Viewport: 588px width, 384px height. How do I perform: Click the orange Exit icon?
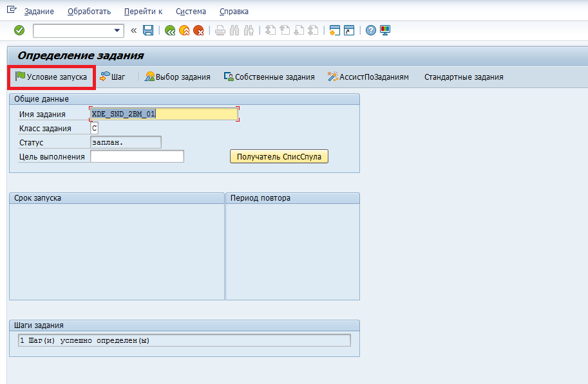coord(184,30)
